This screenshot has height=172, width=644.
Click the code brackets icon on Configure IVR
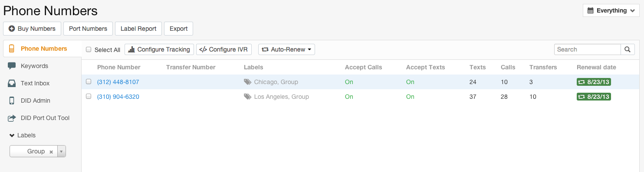pyautogui.click(x=203, y=49)
